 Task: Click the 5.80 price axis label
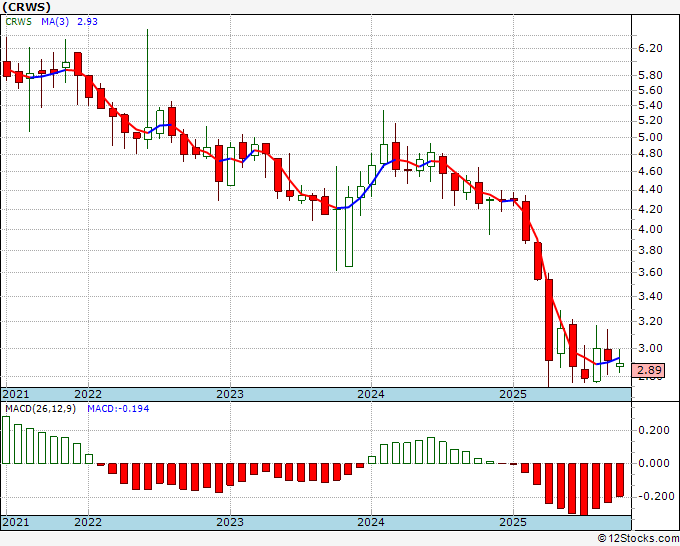(x=651, y=75)
